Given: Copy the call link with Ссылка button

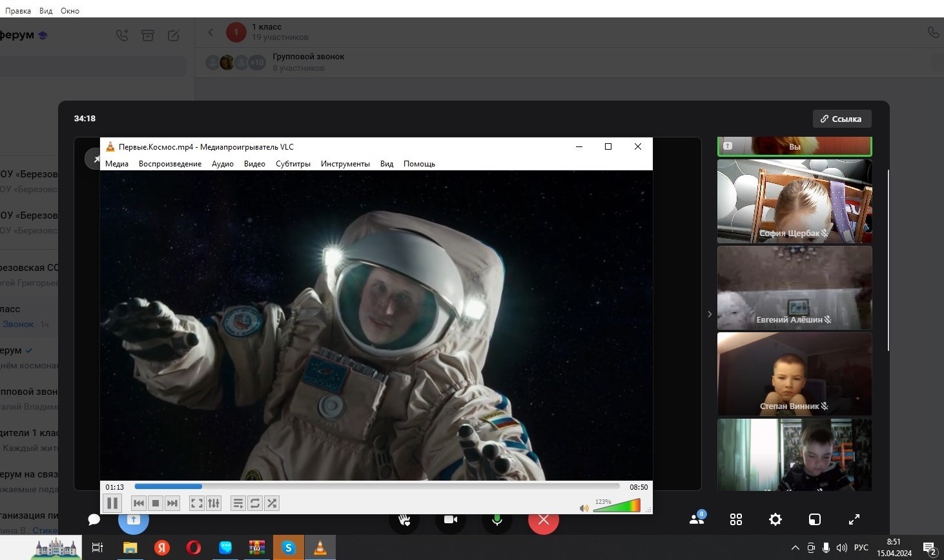Looking at the screenshot, I should [842, 119].
